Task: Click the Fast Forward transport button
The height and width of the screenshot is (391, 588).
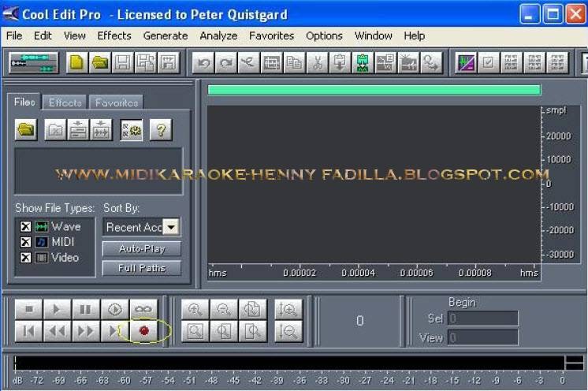Action: point(86,330)
